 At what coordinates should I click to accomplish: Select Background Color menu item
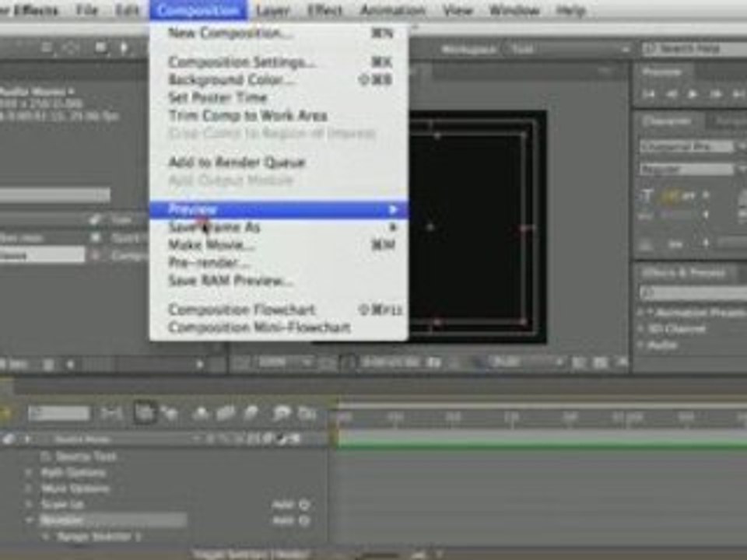tap(279, 79)
